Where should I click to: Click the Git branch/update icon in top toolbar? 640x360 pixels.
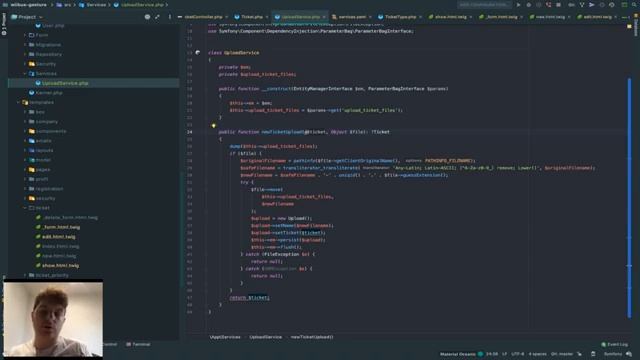582,5
